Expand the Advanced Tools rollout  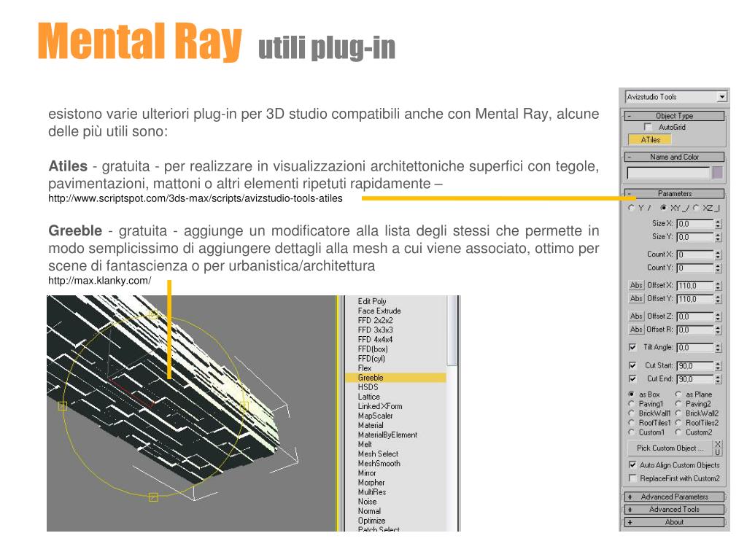tap(675, 510)
